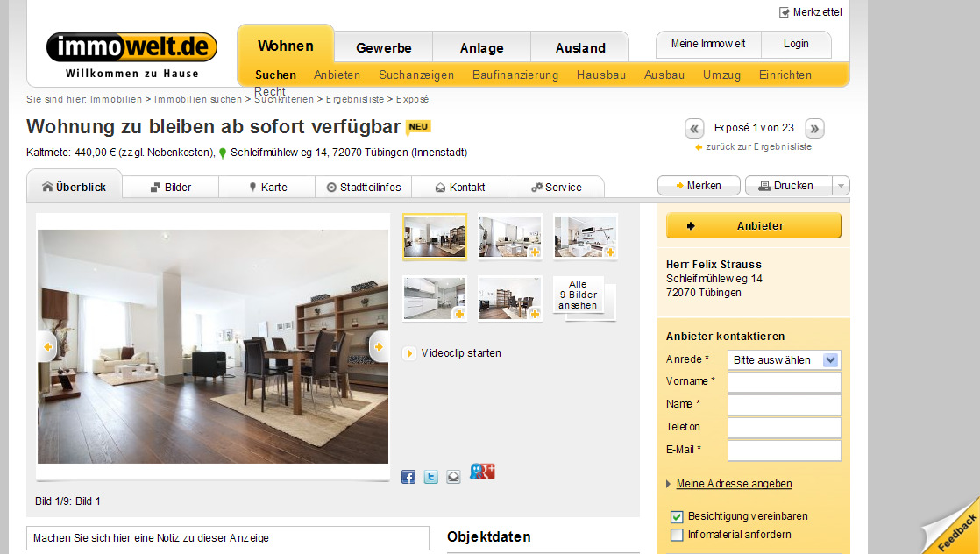Open the Anlage main tab
The image size is (980, 554).
tap(481, 48)
